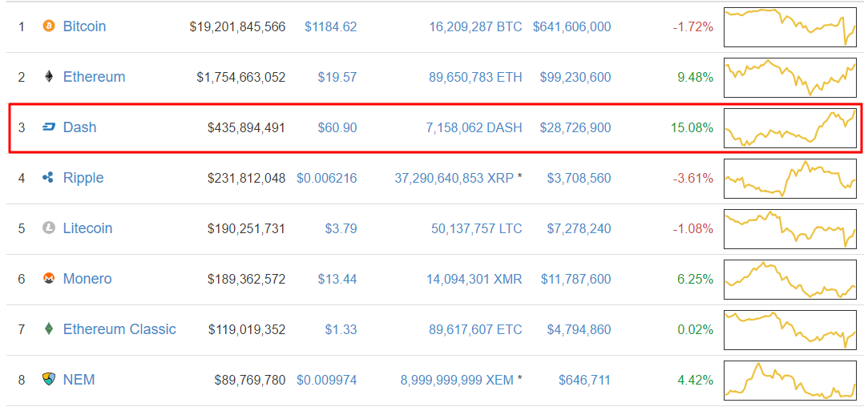Open the Ethereum name link
Image resolution: width=868 pixels, height=407 pixels.
coord(94,76)
